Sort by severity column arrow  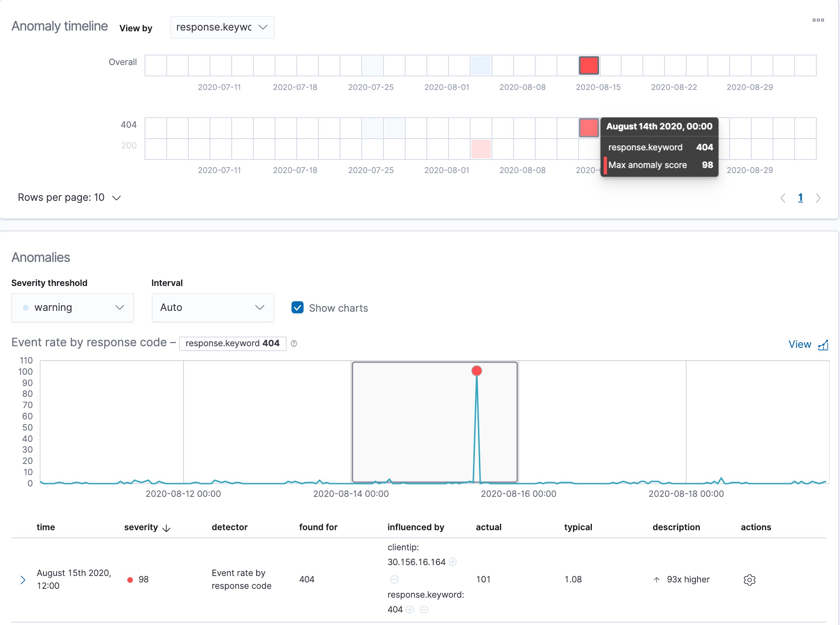(166, 528)
